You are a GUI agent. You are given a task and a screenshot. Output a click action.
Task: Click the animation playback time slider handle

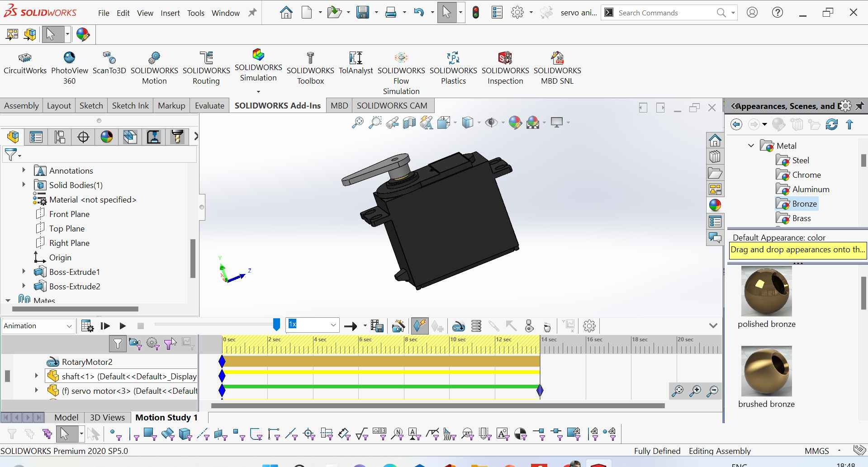pos(276,325)
